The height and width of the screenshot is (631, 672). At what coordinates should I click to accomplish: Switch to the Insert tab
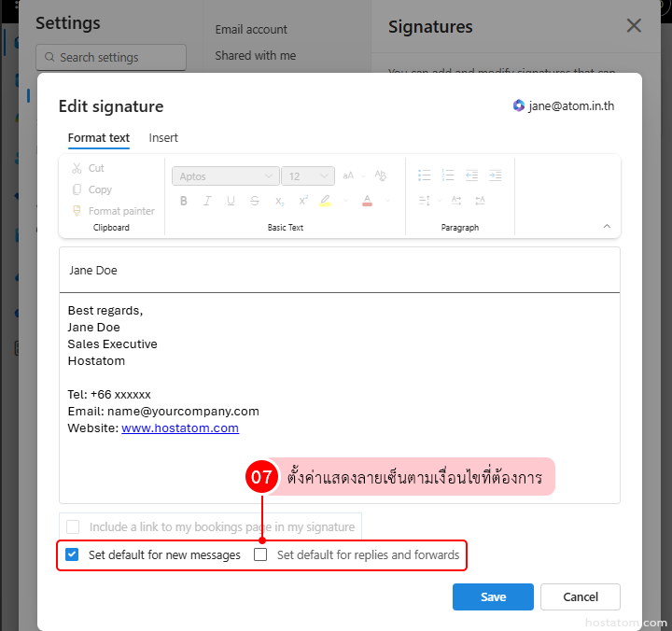click(x=163, y=138)
